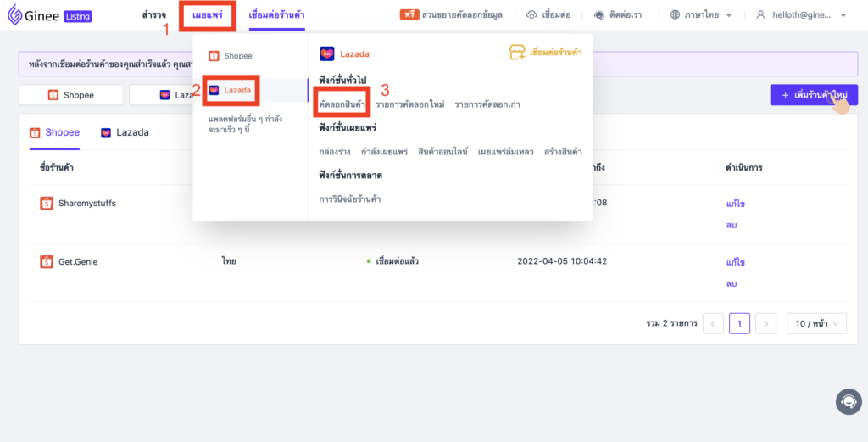Click the Shopee icon beside Sharemystuffs
The width and height of the screenshot is (868, 442).
click(47, 204)
